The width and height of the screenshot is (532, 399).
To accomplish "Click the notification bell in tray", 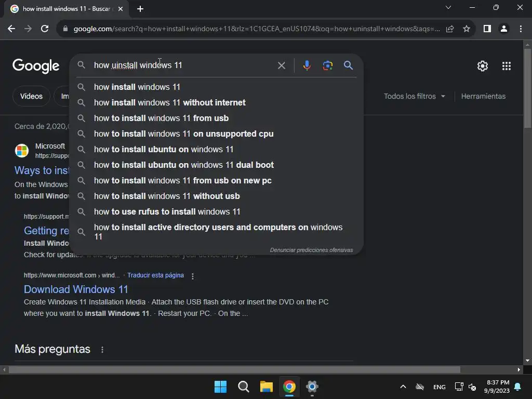I will coord(518,387).
